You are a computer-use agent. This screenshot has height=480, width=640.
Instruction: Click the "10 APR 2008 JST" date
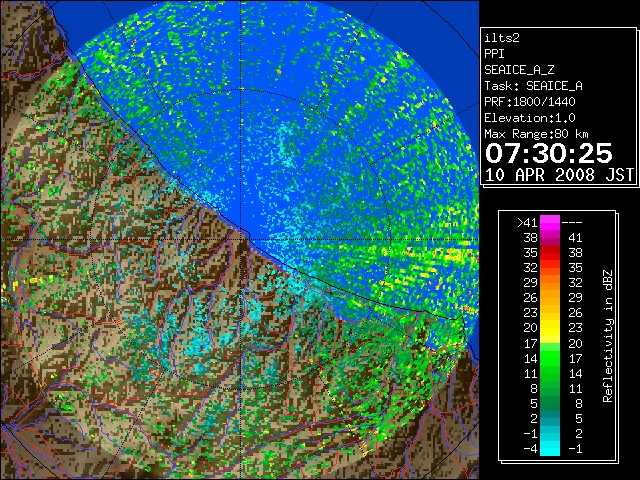560,175
